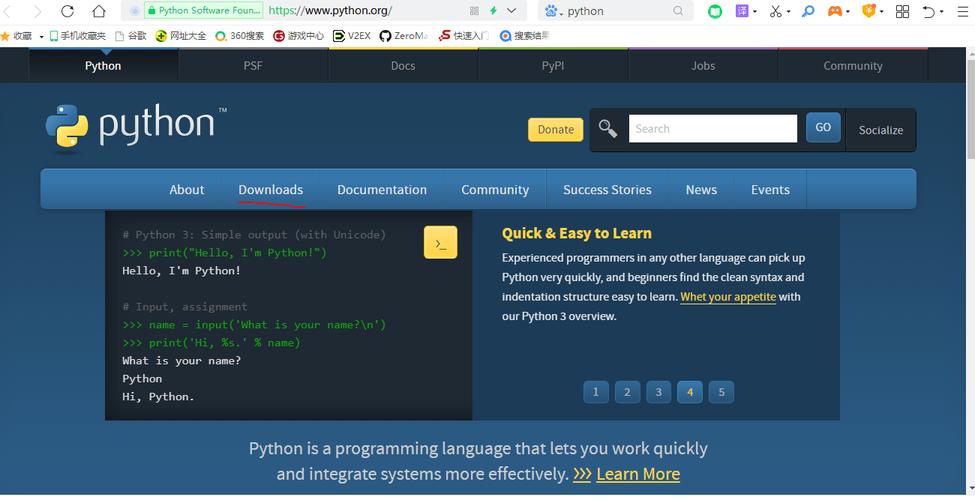Select the Python top site tab
This screenshot has width=975, height=500.
103,65
